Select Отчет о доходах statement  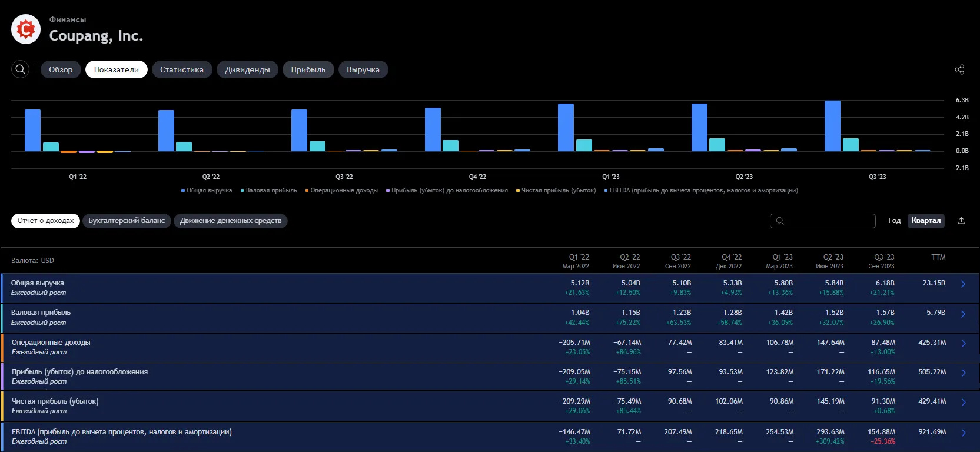[45, 221]
